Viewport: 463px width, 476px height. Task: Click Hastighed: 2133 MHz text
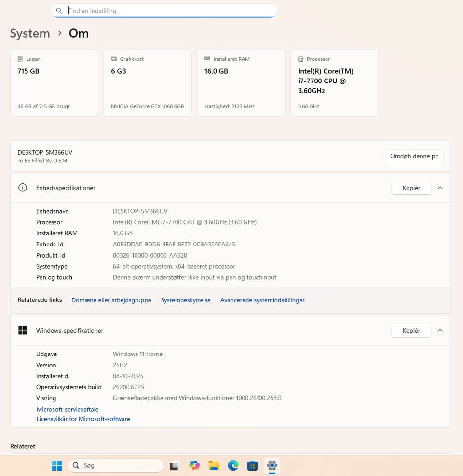tap(230, 106)
